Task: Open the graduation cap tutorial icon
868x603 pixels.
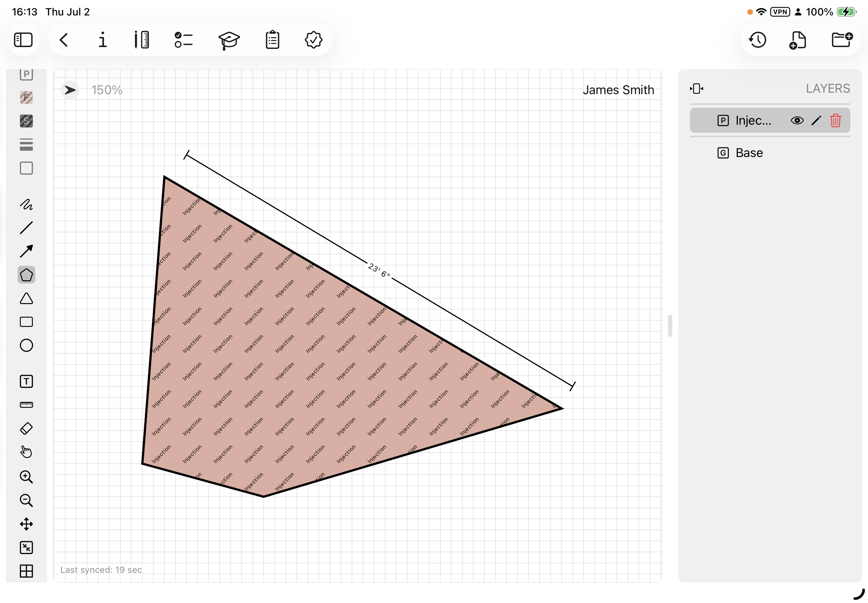Action: [x=229, y=40]
